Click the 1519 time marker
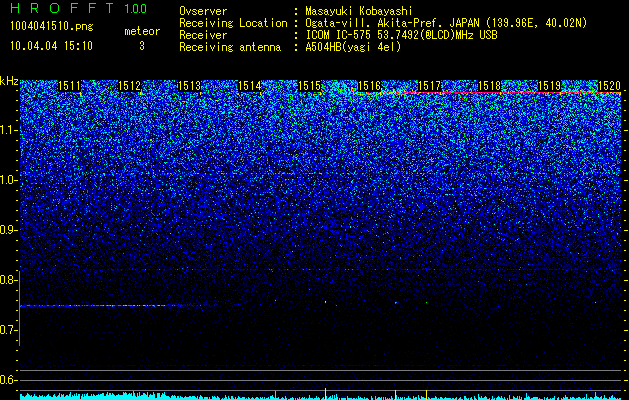 (x=549, y=86)
